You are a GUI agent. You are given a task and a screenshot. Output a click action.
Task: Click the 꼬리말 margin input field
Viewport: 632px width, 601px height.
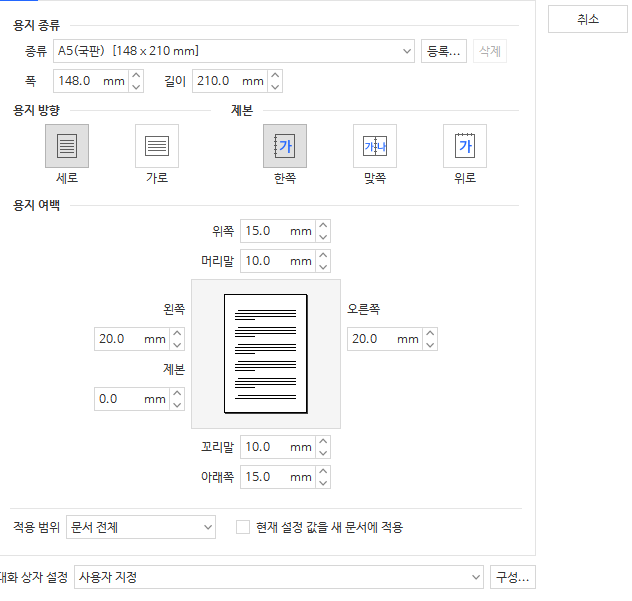pos(278,447)
